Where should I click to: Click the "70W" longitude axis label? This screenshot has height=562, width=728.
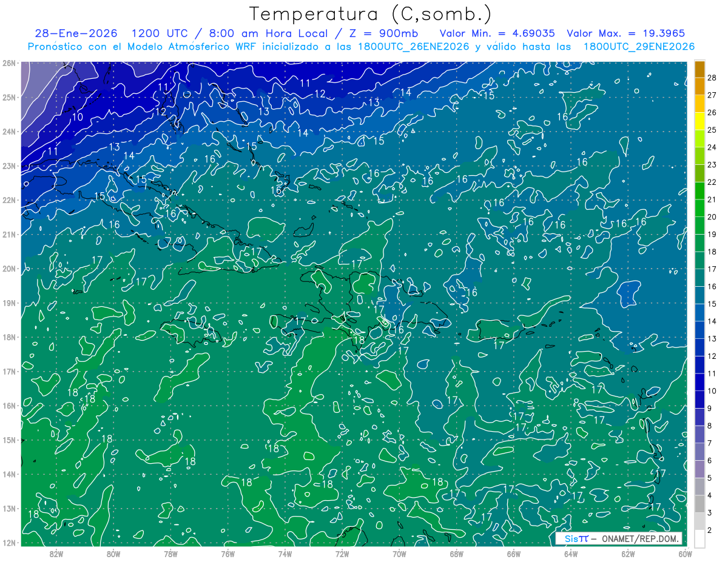coord(399,554)
